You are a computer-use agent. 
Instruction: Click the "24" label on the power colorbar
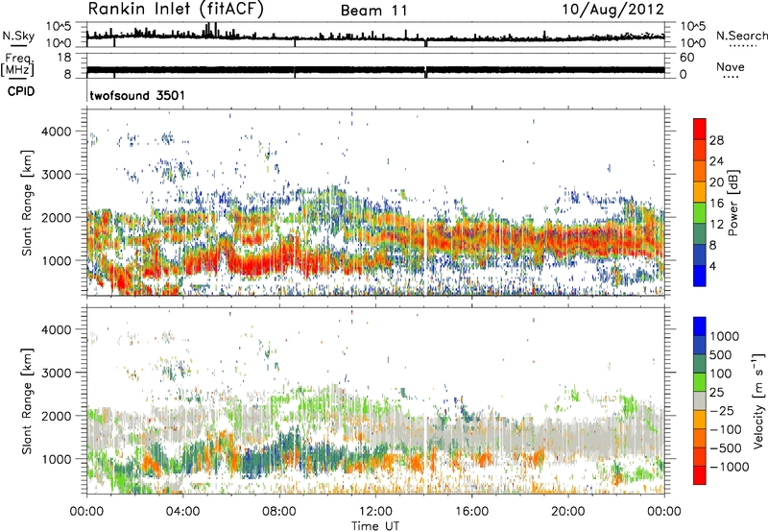click(716, 161)
